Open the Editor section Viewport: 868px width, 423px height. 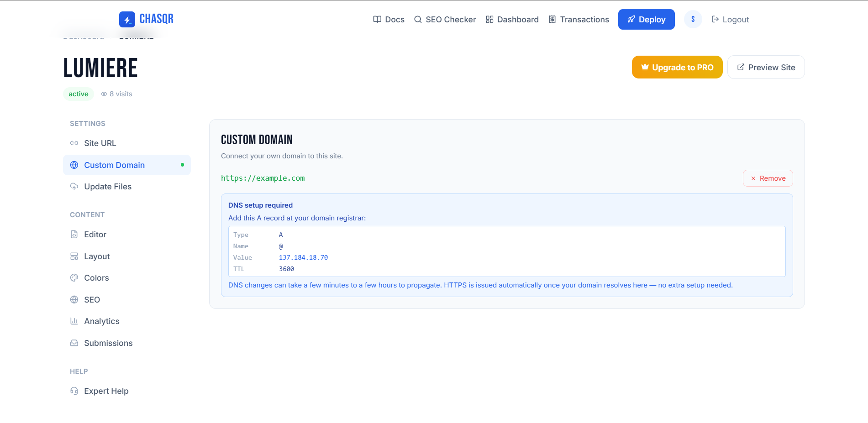(127, 235)
